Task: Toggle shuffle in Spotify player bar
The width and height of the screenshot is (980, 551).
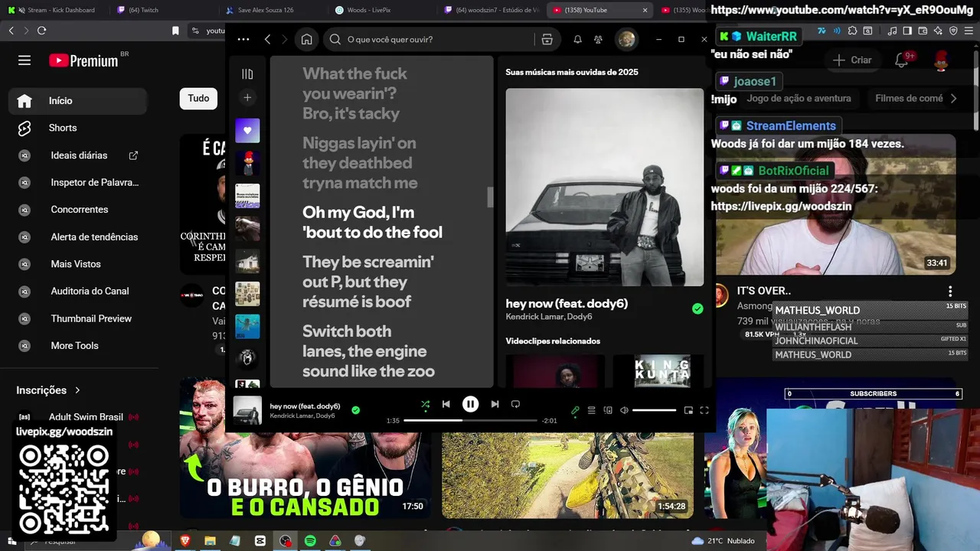Action: (x=425, y=404)
